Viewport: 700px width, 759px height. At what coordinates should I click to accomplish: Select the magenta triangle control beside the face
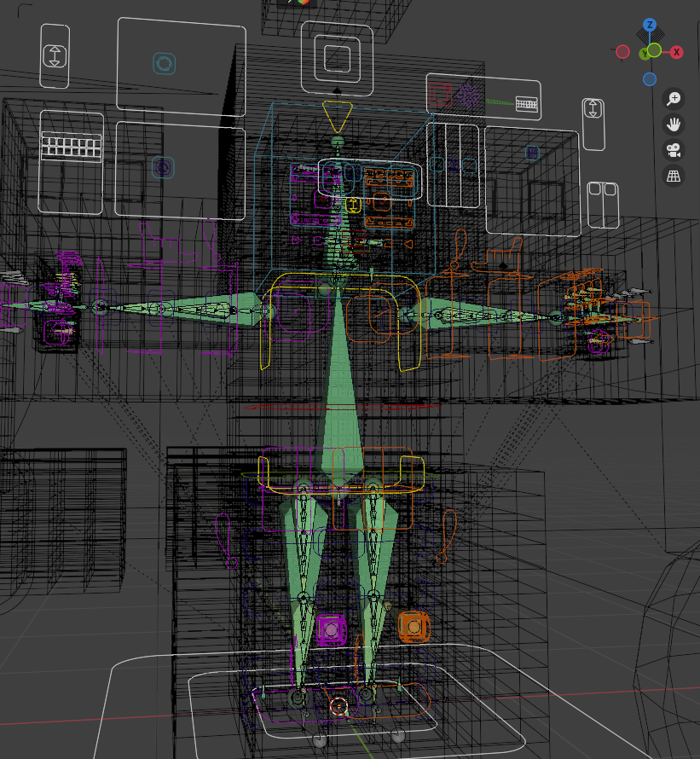coord(297,240)
